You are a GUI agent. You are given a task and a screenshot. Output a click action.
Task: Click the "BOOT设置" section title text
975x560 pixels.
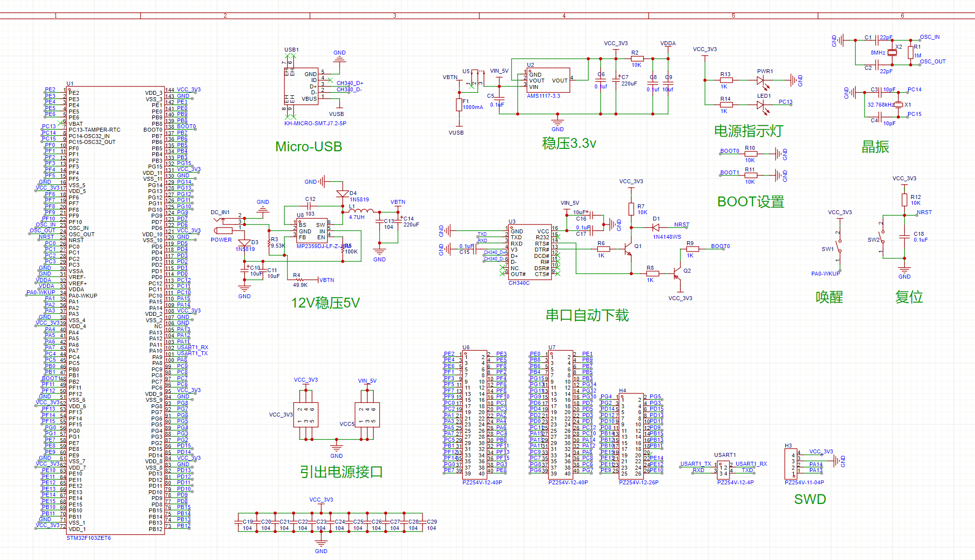750,202
